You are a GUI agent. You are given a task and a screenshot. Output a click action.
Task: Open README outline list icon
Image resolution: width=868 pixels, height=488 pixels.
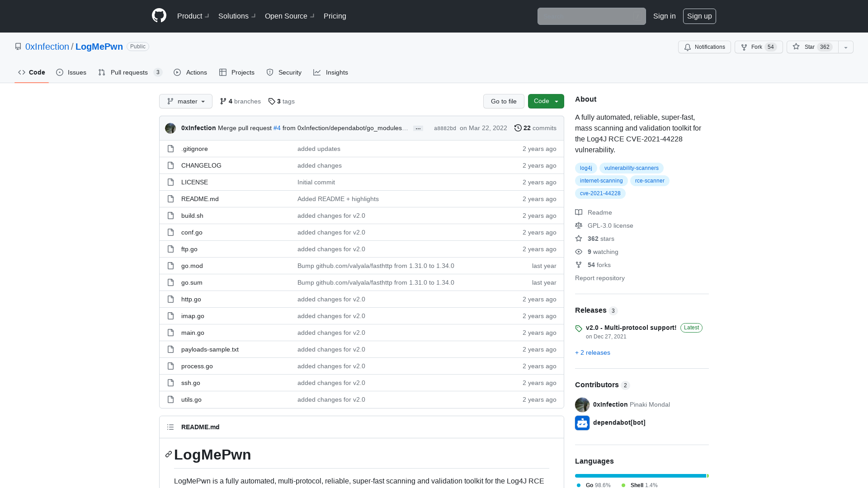[x=170, y=427]
